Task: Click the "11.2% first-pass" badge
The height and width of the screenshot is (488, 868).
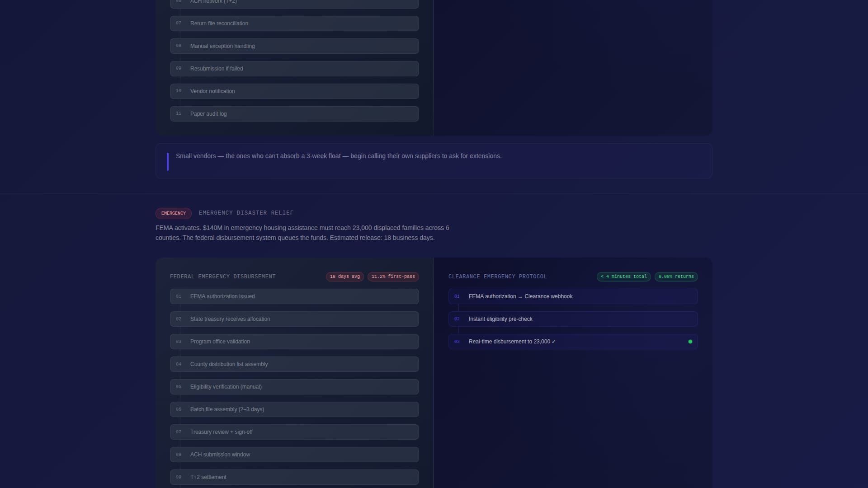Action: tap(393, 277)
